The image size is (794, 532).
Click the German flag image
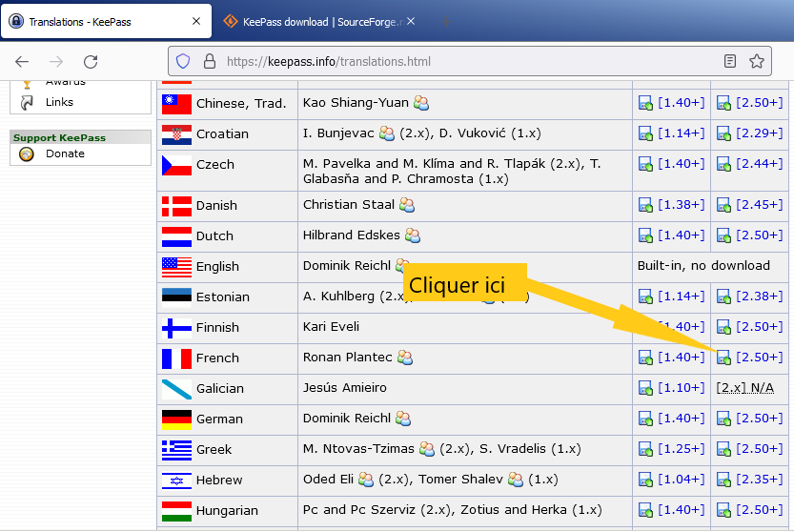pyautogui.click(x=176, y=419)
